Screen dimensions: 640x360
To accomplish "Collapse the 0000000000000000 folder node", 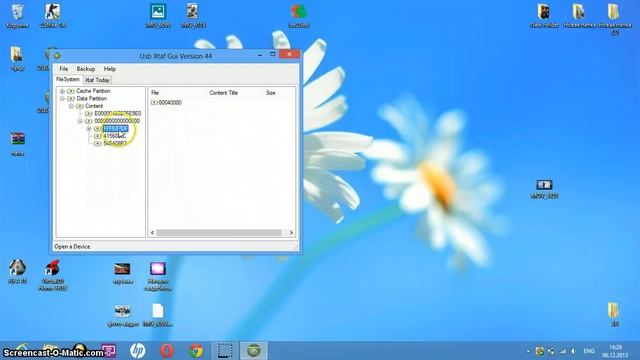I will click(x=80, y=121).
